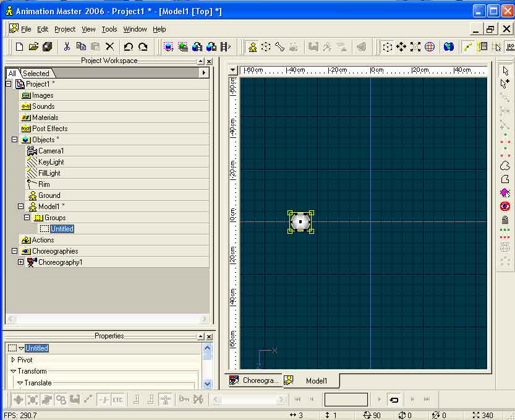
Task: Click the Open folder toolbar icon
Action: pyautogui.click(x=33, y=46)
